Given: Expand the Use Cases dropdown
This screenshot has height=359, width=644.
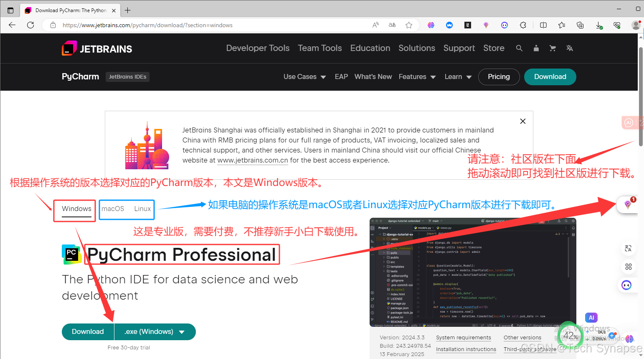Looking at the screenshot, I should coord(304,76).
